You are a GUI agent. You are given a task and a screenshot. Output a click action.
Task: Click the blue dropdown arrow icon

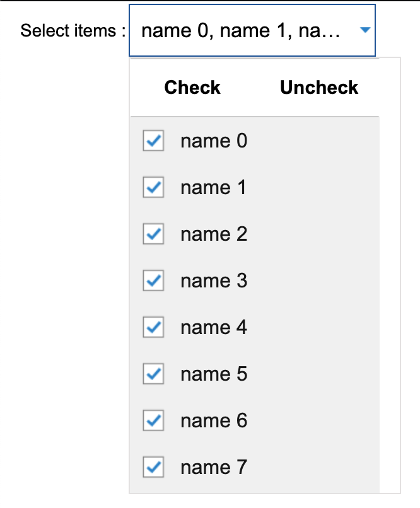pyautogui.click(x=365, y=30)
